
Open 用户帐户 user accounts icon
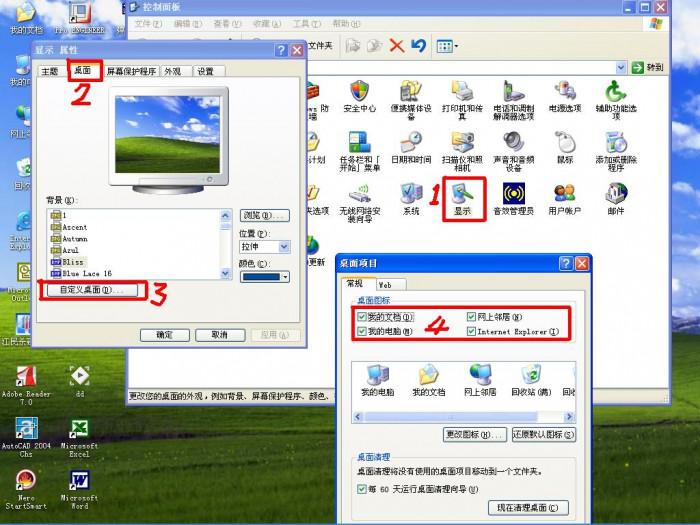coord(565,199)
